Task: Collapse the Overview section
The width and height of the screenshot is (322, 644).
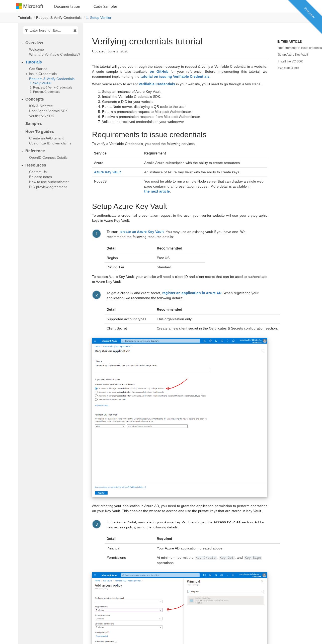Action: tap(22, 43)
